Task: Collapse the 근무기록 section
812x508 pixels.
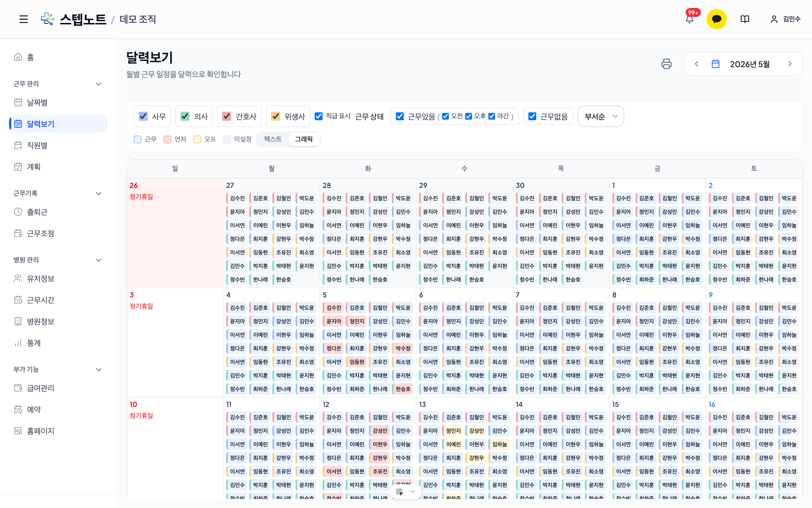Action: (99, 193)
